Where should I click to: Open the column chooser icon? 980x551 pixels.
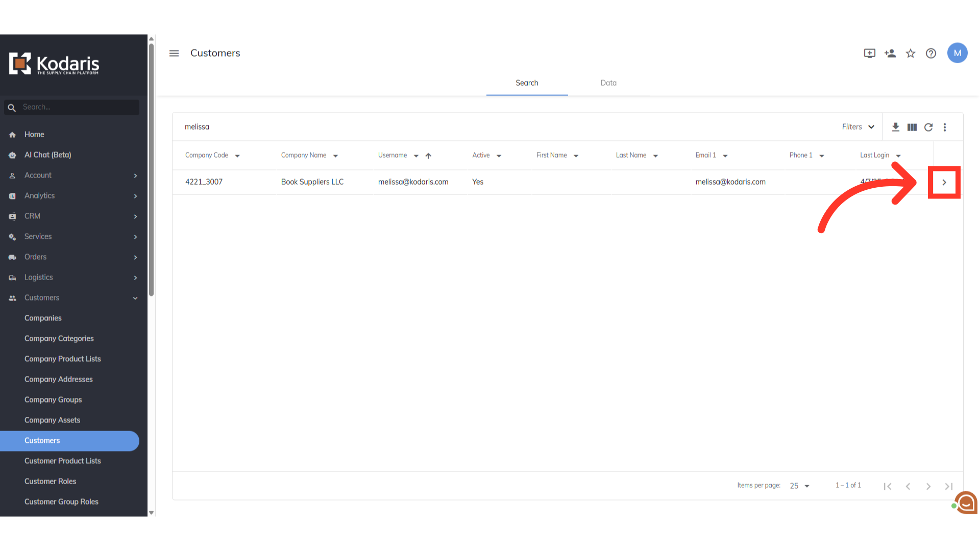pyautogui.click(x=912, y=127)
